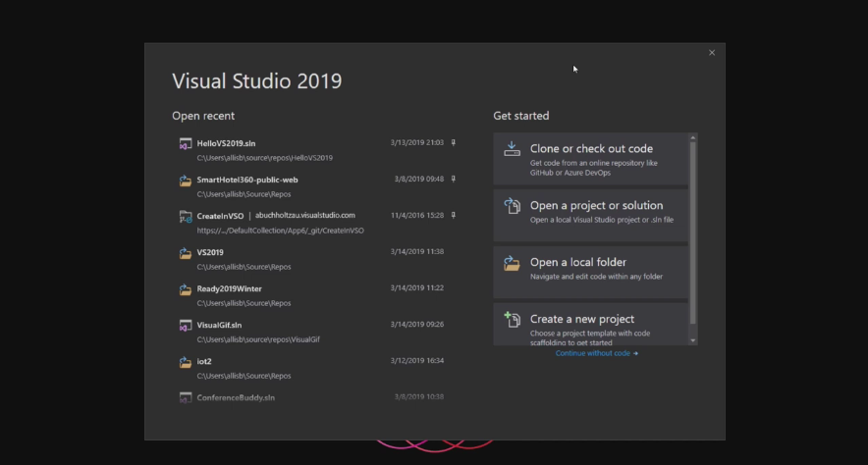
Task: Unpin HelloVS2019.sln from recent list
Action: tap(454, 142)
